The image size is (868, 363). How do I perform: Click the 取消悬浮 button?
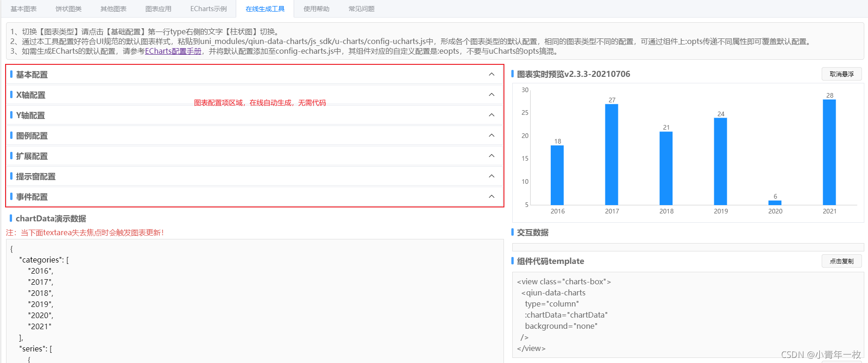(x=841, y=74)
